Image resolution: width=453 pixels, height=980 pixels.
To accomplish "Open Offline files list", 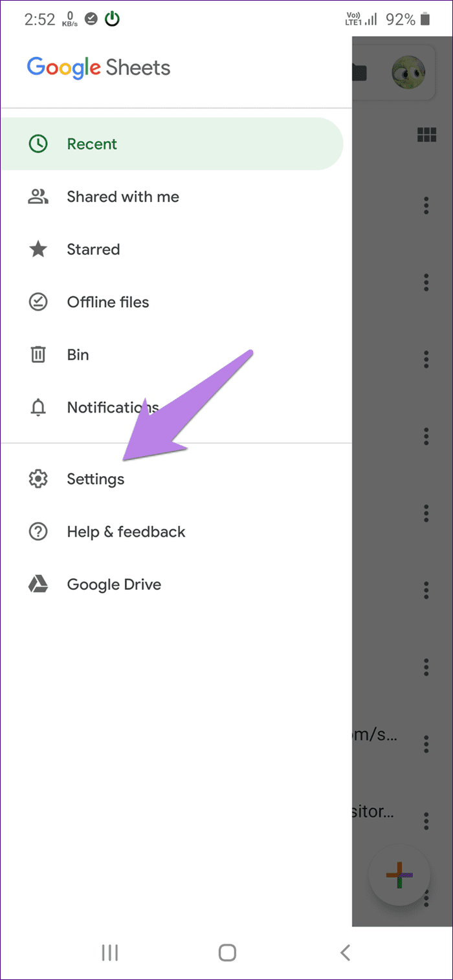I will click(x=176, y=302).
